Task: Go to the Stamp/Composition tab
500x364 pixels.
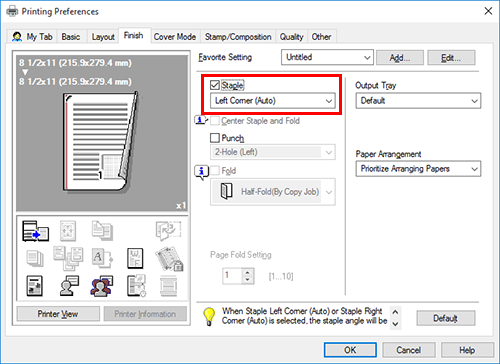Action: pos(238,37)
